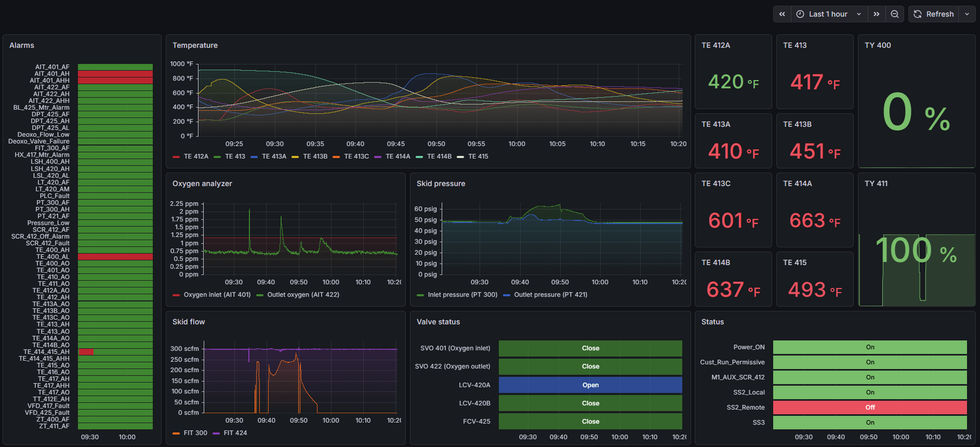
Task: Open the Last 1 hour time picker
Action: point(829,14)
